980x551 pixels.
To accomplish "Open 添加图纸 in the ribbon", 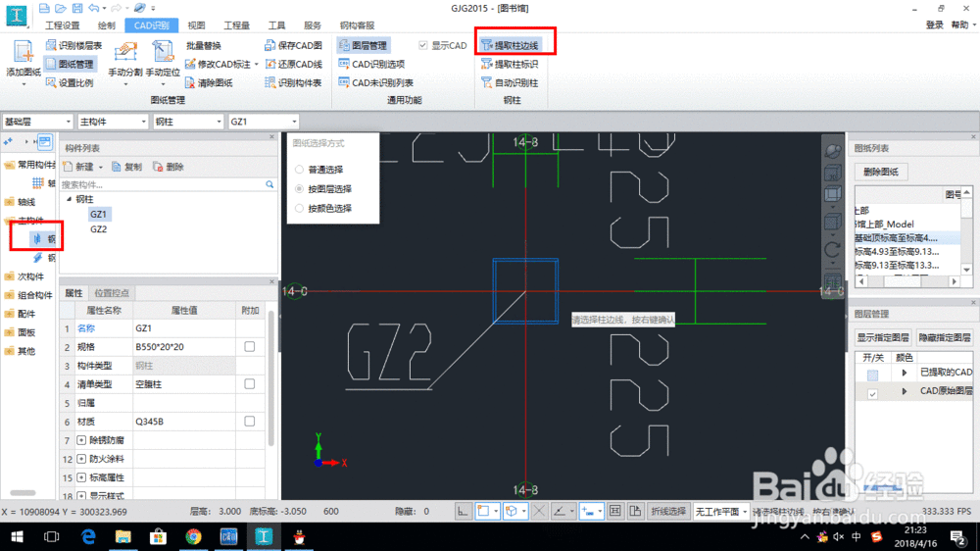I will coord(23,60).
